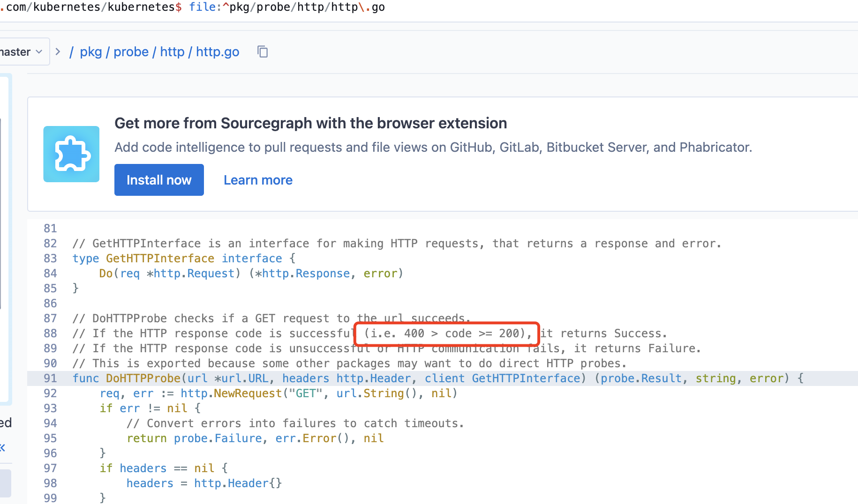Navigate to pkg breadcrumb folder
This screenshot has height=504, width=858.
pos(90,52)
